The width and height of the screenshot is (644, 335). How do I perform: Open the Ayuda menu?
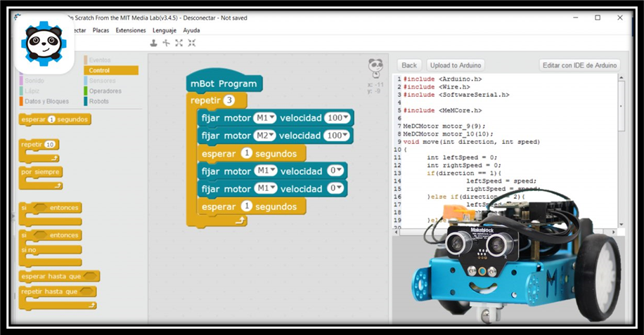pos(191,30)
